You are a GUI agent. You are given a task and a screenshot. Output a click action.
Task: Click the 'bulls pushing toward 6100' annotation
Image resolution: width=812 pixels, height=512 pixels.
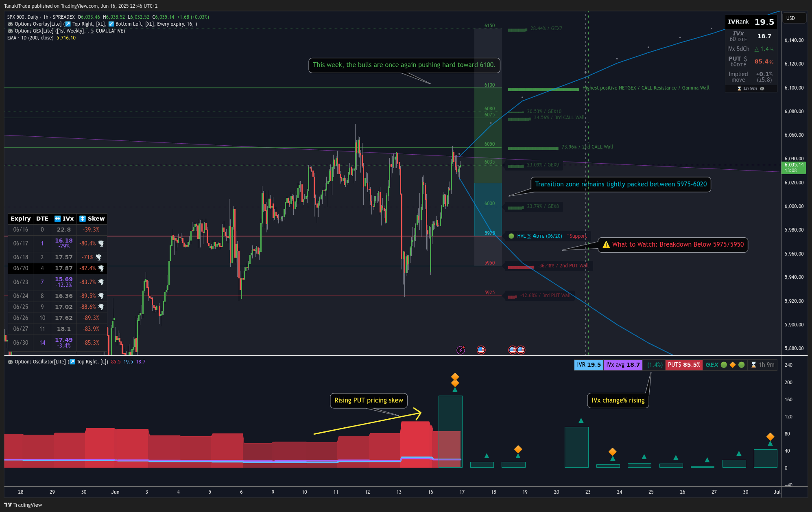tap(404, 65)
